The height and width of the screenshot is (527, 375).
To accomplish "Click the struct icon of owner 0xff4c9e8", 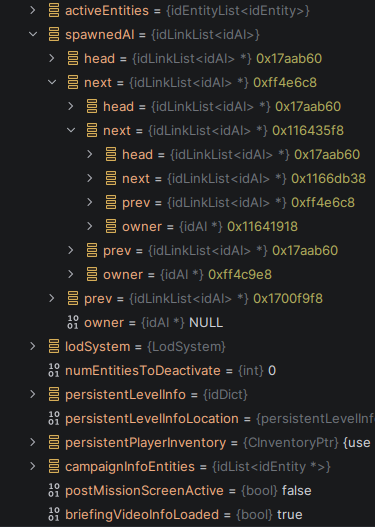I will 92,275.
